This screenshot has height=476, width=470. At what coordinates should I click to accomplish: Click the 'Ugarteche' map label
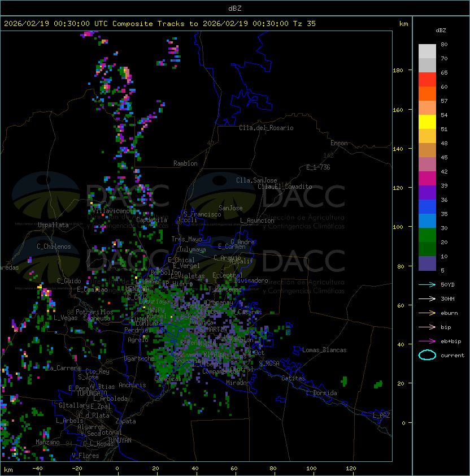140,358
